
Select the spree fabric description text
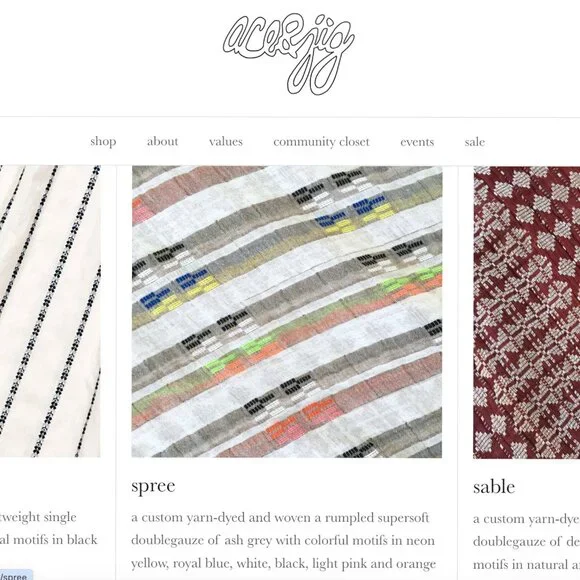click(283, 540)
